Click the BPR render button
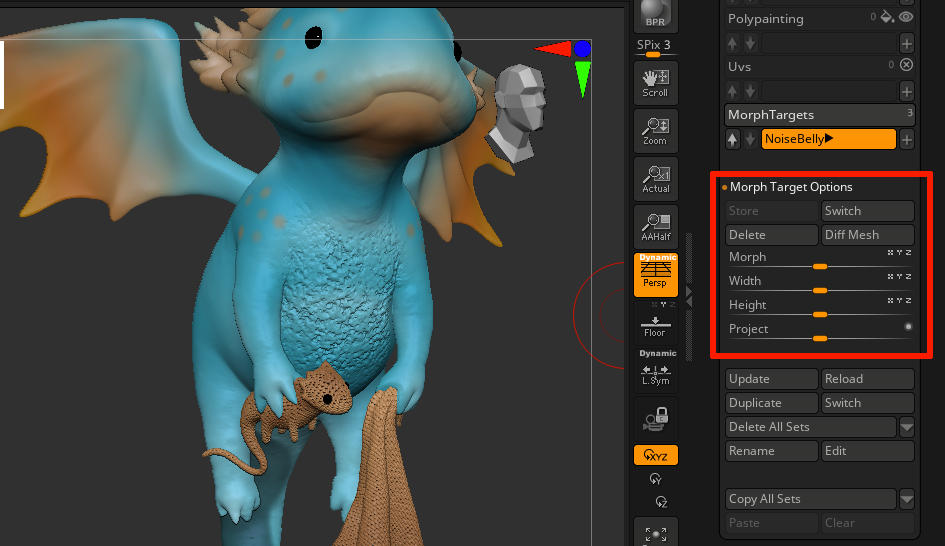Image resolution: width=945 pixels, height=546 pixels. 655,14
